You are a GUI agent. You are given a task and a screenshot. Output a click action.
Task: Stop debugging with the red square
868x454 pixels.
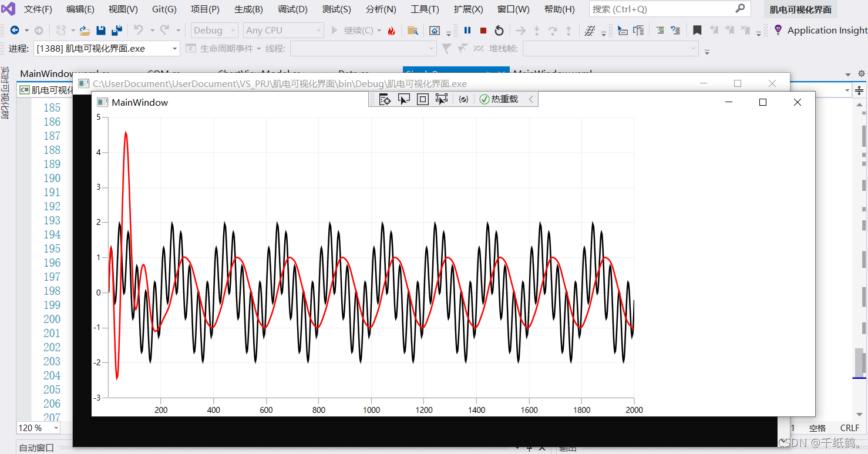(483, 31)
